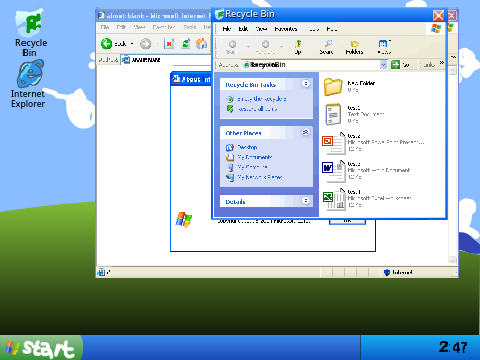Click the Home icon in Internet Explorer
Screen dimensions: 480x360
tap(201, 43)
